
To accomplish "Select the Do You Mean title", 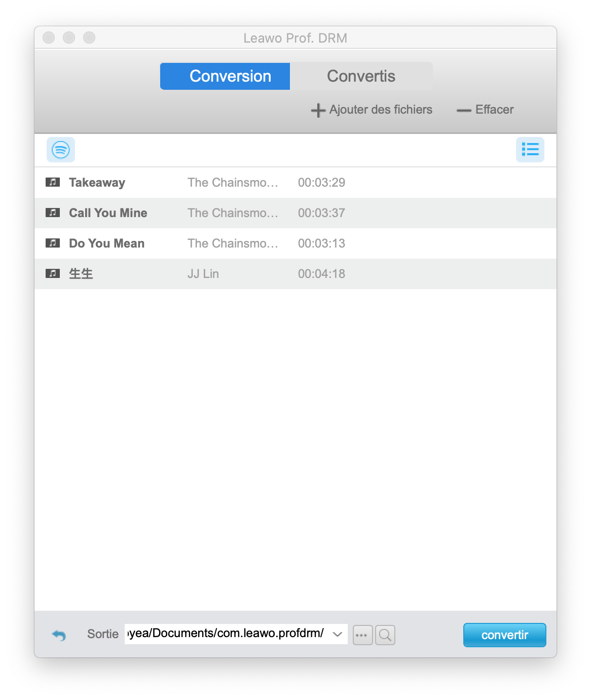I will (x=106, y=243).
